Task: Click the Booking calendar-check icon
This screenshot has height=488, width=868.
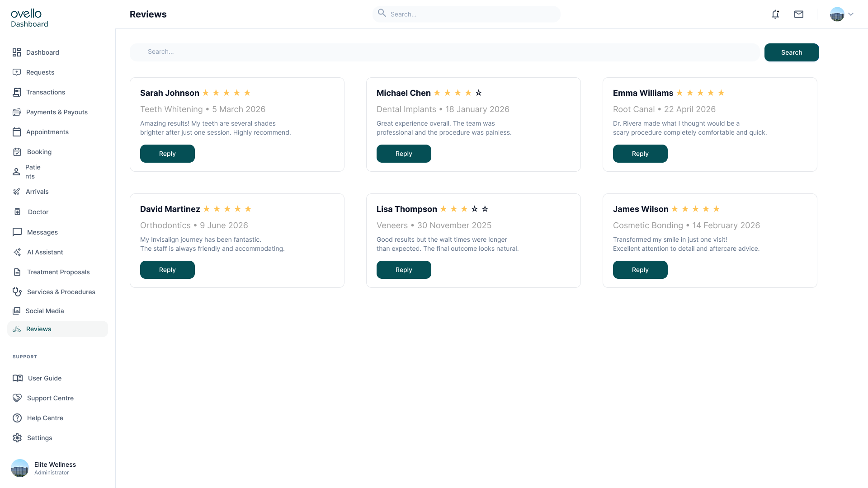Action: (17, 152)
